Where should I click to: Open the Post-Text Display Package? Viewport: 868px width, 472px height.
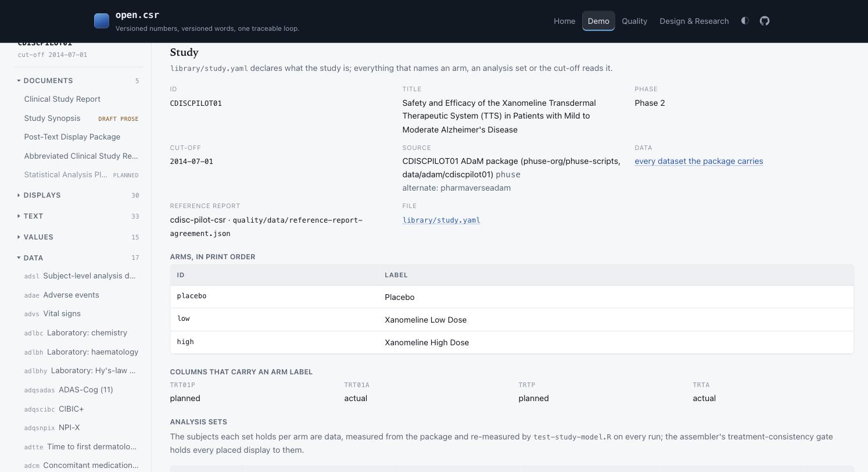click(x=72, y=137)
